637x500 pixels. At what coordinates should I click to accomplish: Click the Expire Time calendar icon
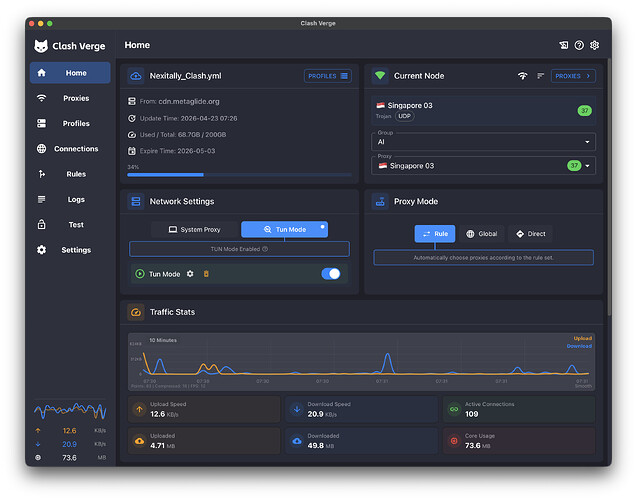click(132, 151)
